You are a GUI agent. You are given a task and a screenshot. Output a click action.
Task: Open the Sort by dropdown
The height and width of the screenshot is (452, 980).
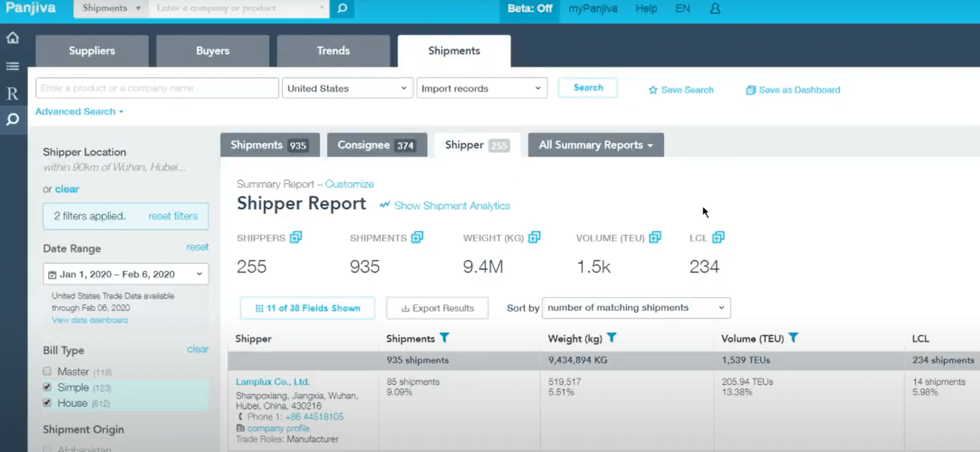click(x=636, y=307)
